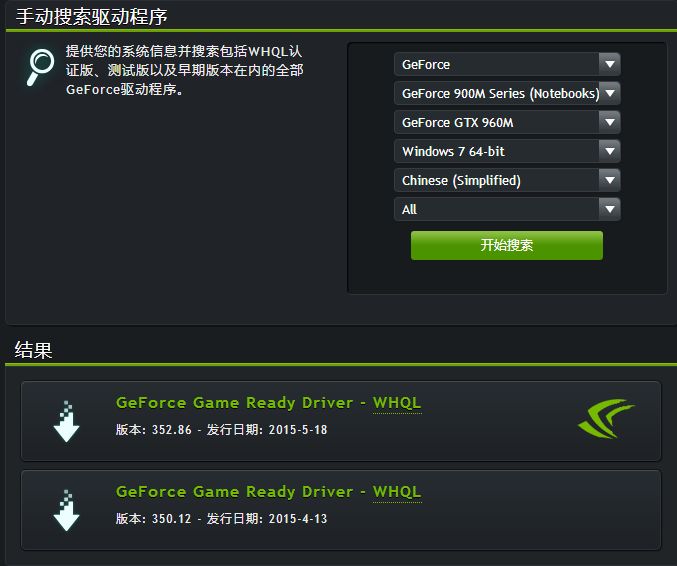Expand the All driver type dropdown

(507, 209)
